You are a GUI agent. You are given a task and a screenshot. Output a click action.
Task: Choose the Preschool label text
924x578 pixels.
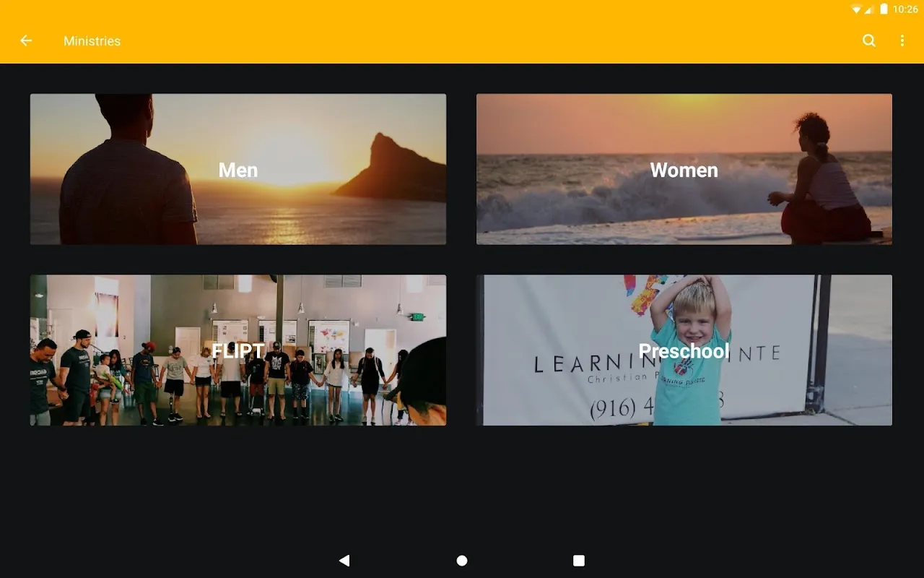click(x=684, y=351)
